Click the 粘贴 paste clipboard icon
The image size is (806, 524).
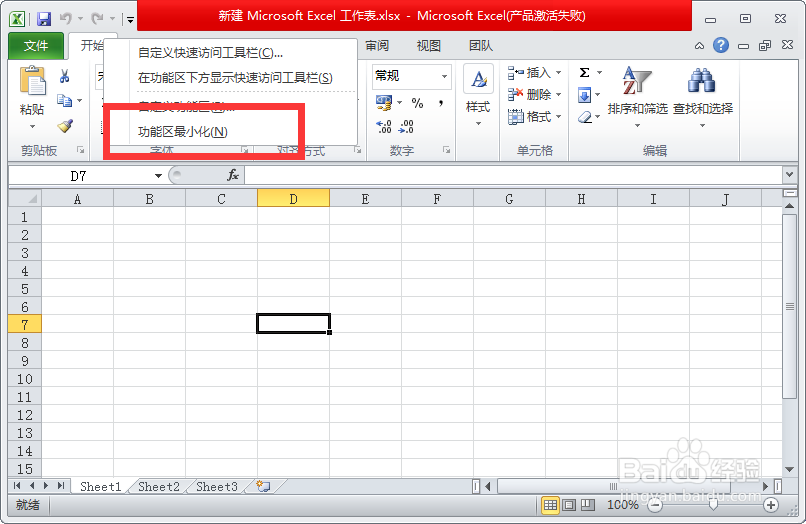click(x=32, y=81)
